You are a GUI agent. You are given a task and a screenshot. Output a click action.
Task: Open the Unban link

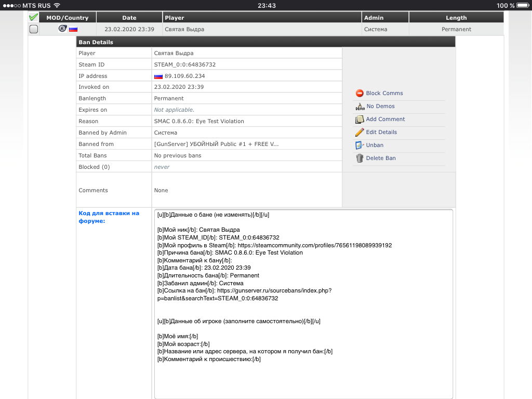click(x=375, y=145)
